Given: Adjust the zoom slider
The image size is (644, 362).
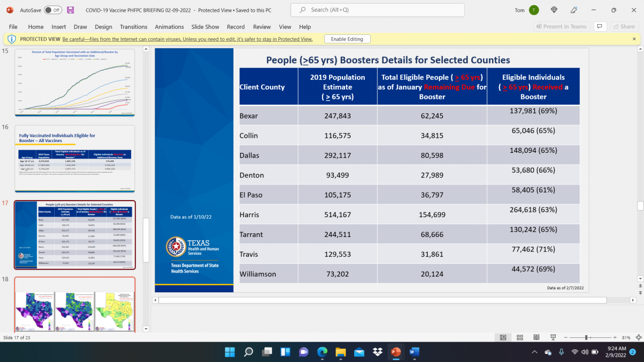Looking at the screenshot, I should click(x=586, y=337).
